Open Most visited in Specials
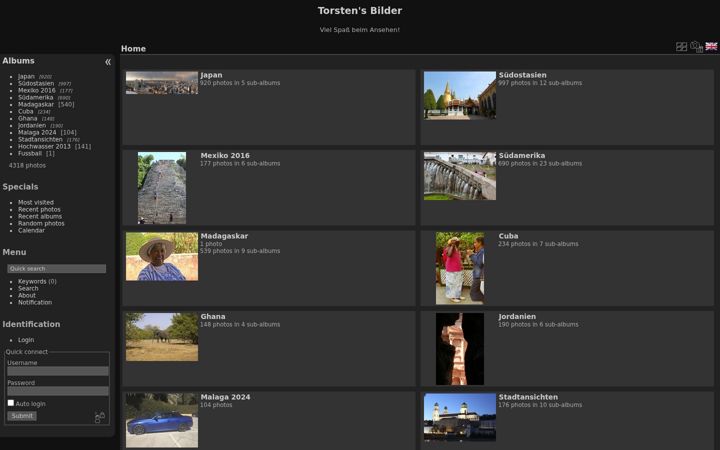Image resolution: width=720 pixels, height=450 pixels. [x=36, y=202]
